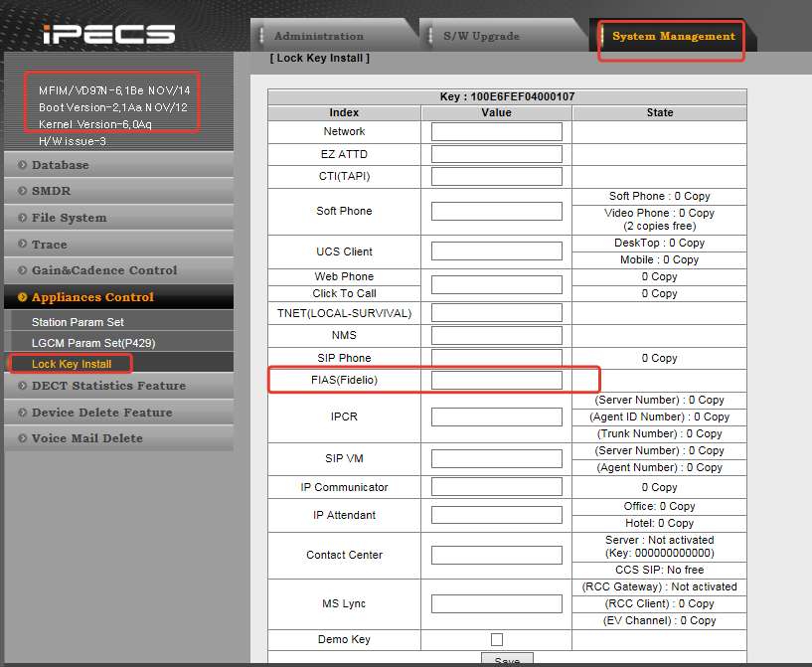Click the Network value input field
The image size is (812, 667).
click(x=497, y=131)
